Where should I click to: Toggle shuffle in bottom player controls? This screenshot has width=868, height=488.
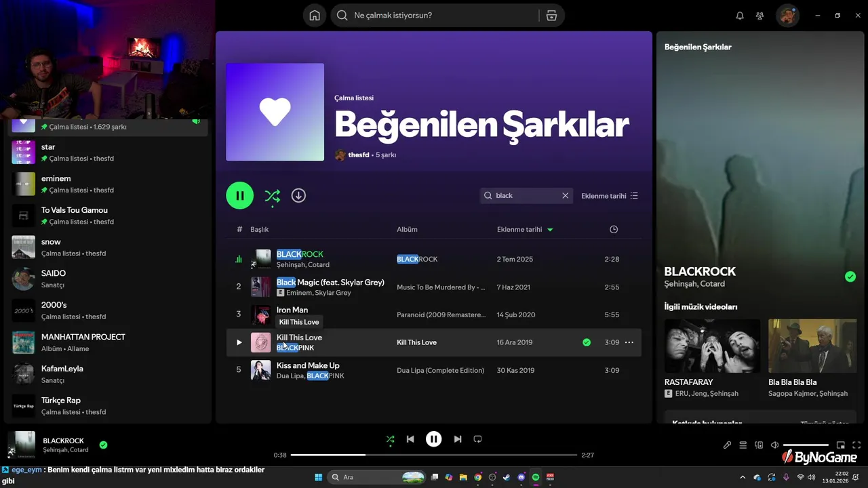[390, 439]
